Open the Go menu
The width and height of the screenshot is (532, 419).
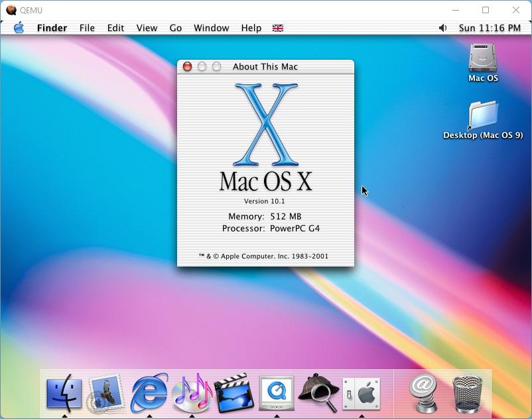pyautogui.click(x=175, y=28)
